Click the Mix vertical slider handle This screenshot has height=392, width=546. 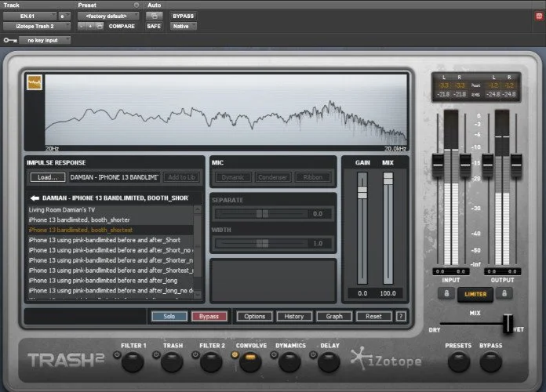tap(388, 179)
